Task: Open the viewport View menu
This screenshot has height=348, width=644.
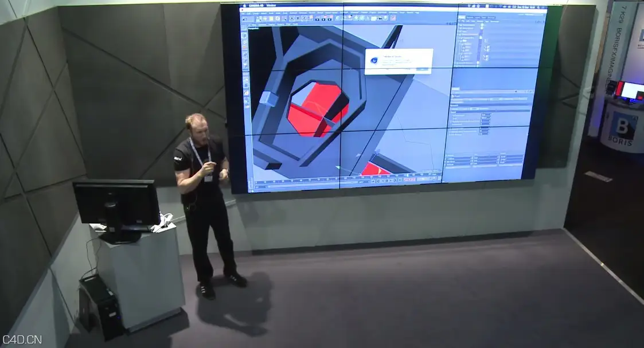Action: 253,25
